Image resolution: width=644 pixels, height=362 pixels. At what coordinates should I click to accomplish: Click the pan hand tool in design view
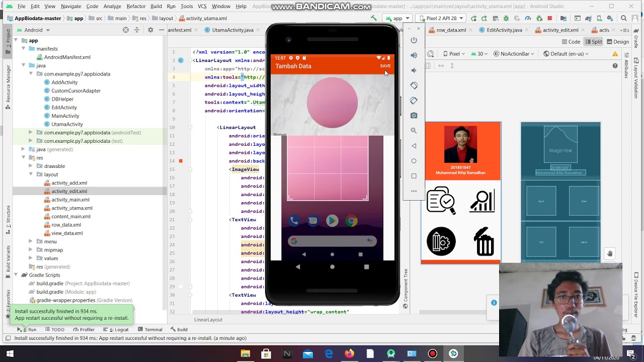[609, 253]
